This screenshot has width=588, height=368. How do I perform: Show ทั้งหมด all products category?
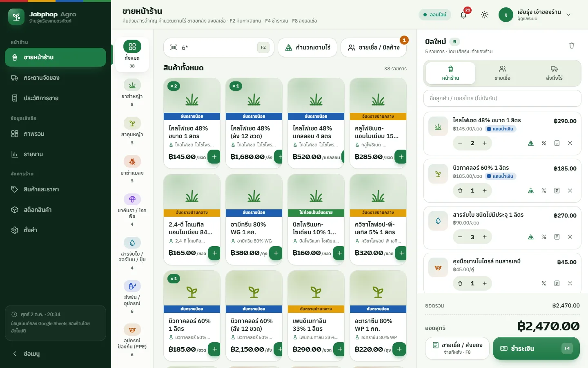[132, 55]
